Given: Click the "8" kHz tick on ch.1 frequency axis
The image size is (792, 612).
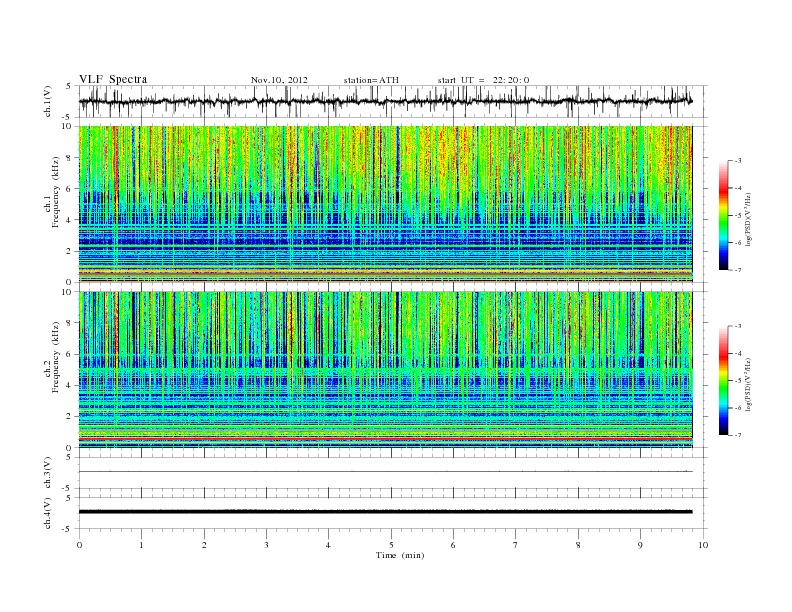Looking at the screenshot, I should pos(70,158).
